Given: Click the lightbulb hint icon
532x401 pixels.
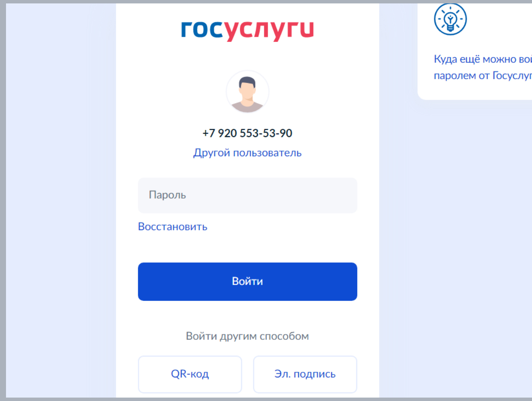Looking at the screenshot, I should 450,19.
